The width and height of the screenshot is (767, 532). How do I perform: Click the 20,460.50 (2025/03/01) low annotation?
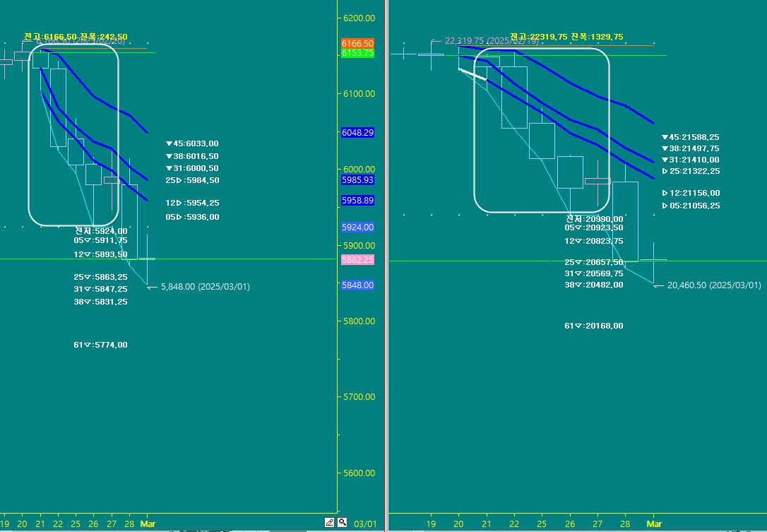713,285
